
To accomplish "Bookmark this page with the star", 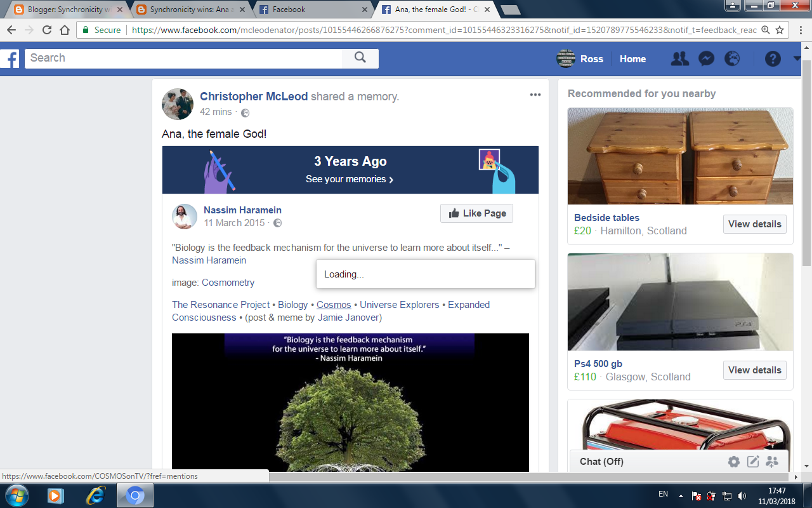I will (780, 30).
